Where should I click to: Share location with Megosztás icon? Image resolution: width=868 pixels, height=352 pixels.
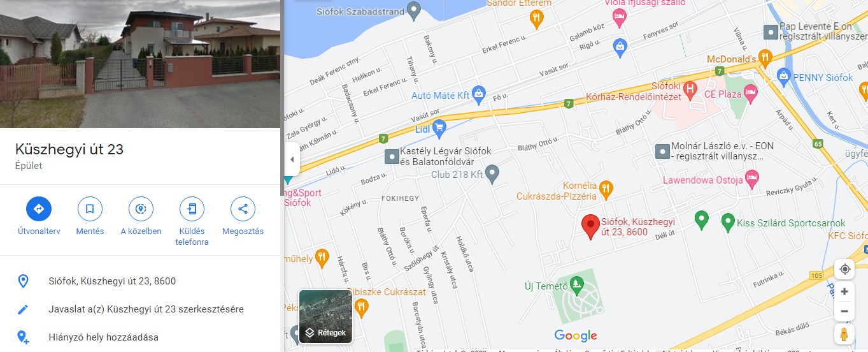243,209
